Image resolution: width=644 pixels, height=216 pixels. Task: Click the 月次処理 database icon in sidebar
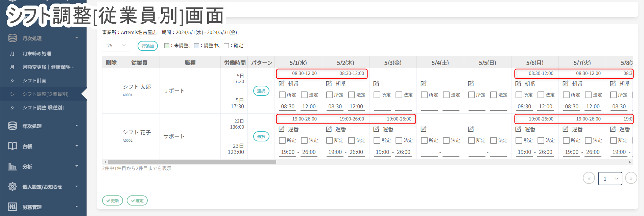click(x=13, y=38)
